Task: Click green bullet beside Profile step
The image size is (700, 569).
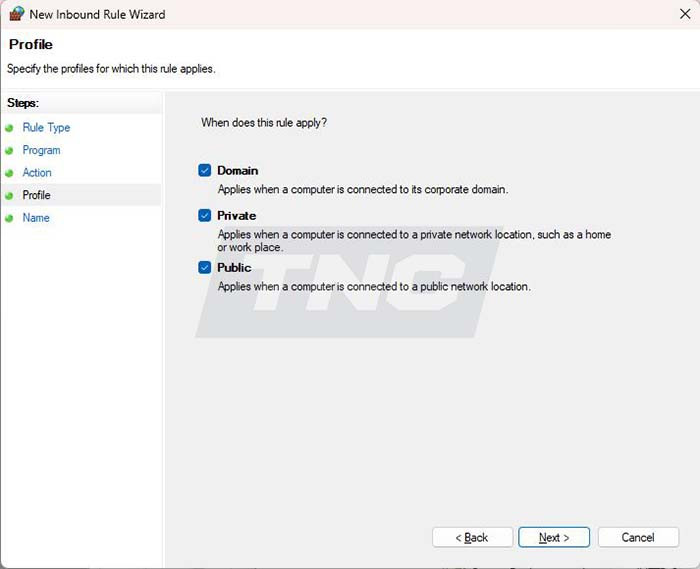Action: click(x=9, y=196)
